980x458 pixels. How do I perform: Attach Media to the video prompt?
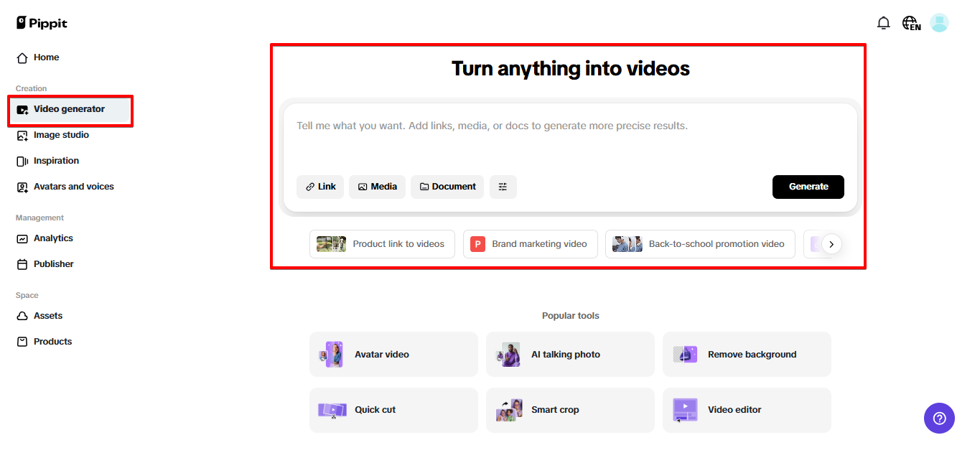tap(376, 187)
